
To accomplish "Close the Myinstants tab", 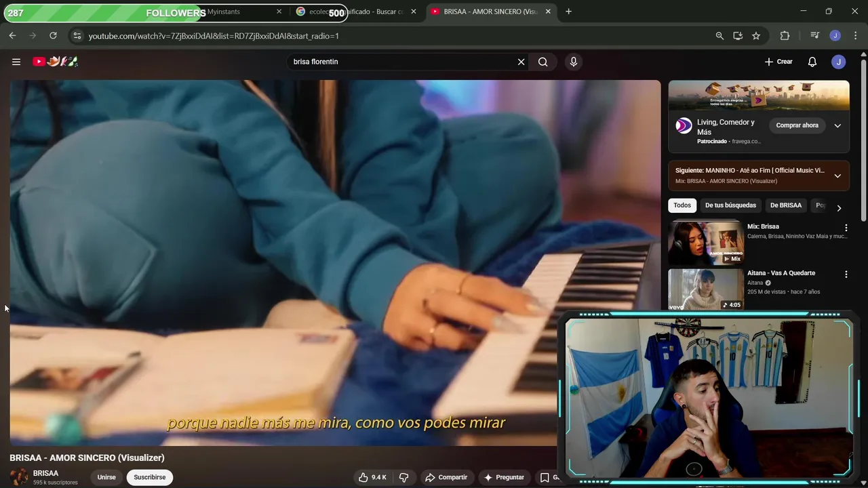I will pyautogui.click(x=279, y=12).
